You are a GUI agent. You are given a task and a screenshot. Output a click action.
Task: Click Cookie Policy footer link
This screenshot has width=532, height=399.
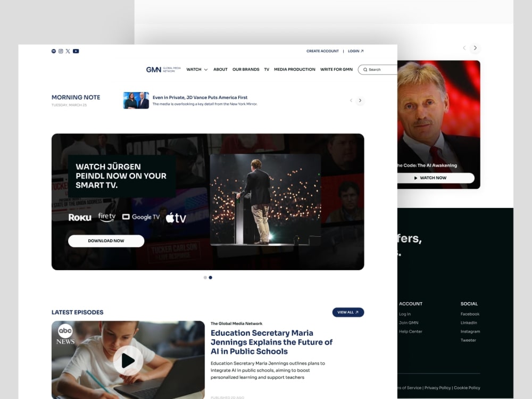click(467, 388)
